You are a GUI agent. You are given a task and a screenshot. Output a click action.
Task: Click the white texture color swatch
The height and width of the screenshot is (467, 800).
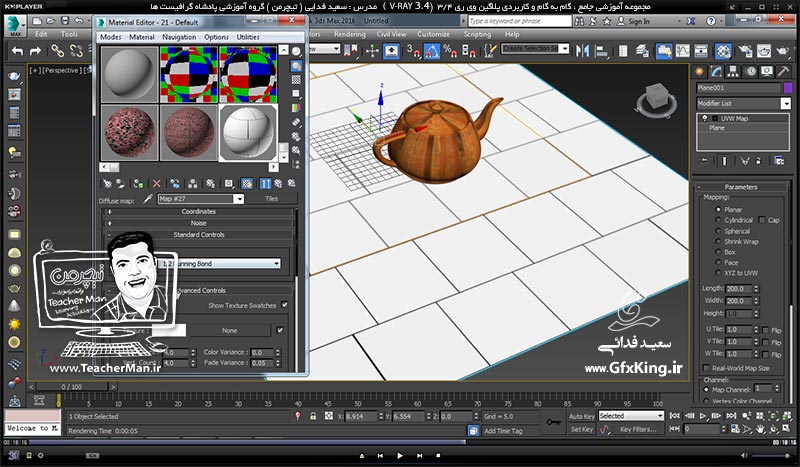tap(169, 331)
